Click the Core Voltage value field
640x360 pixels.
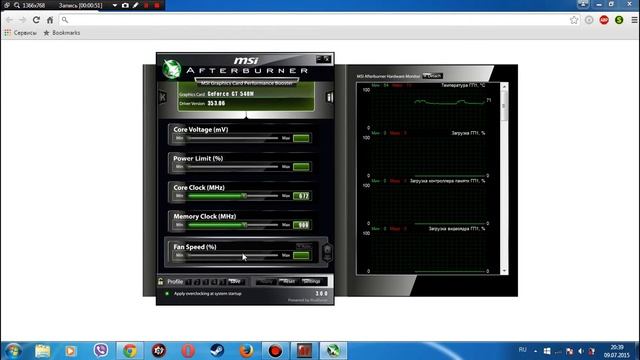(301, 138)
